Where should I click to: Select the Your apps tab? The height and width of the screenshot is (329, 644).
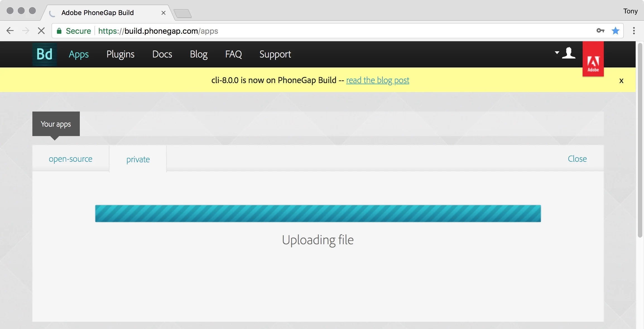56,124
